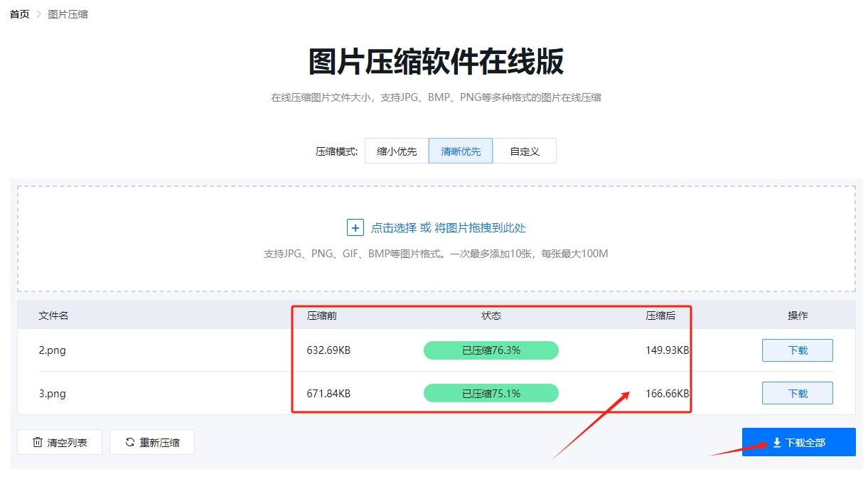The width and height of the screenshot is (868, 479).
Task: Click the 图片压缩 breadcrumb item
Action: [x=66, y=14]
